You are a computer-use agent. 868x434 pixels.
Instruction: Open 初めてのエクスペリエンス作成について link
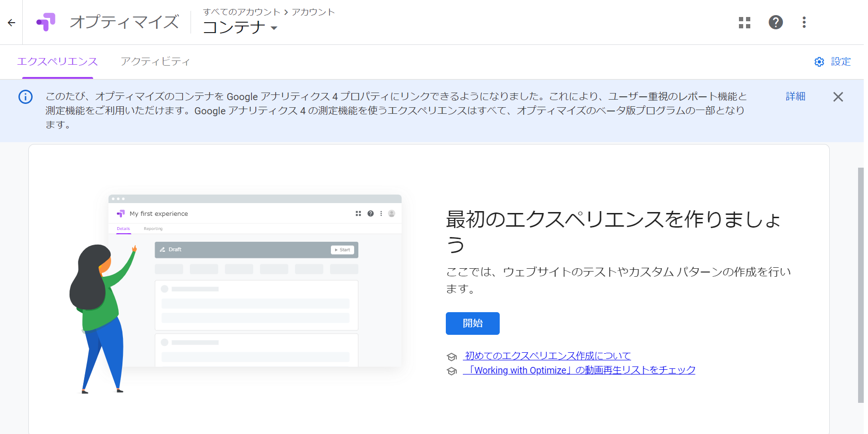coord(547,356)
